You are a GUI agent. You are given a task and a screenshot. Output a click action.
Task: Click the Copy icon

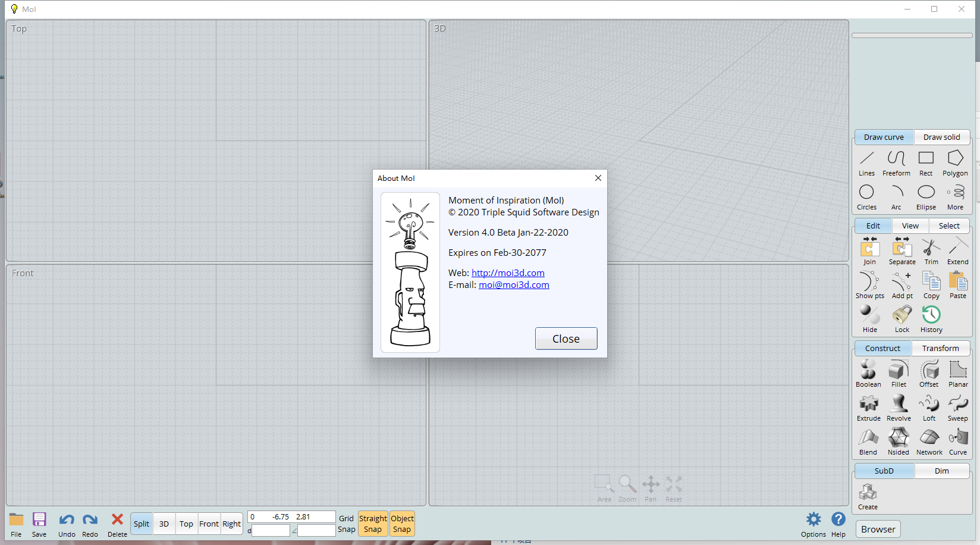coord(931,285)
